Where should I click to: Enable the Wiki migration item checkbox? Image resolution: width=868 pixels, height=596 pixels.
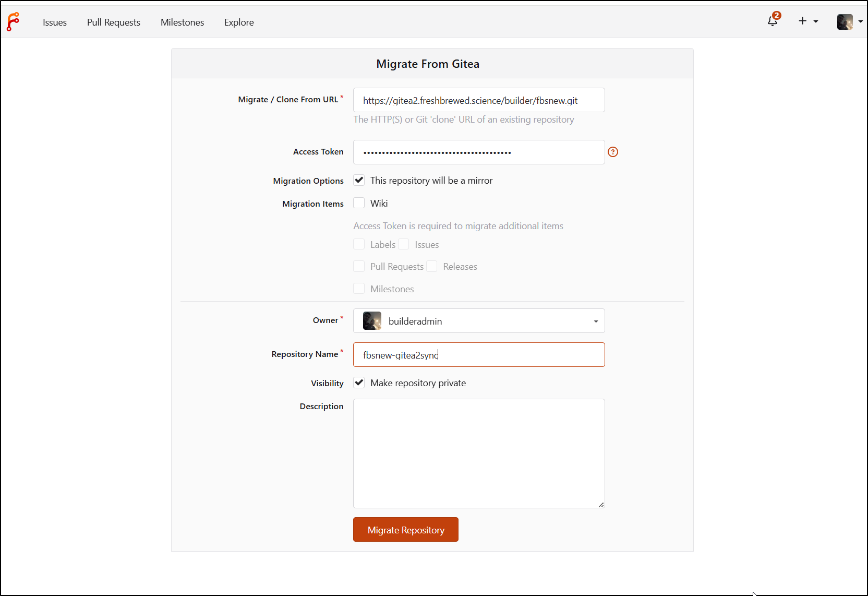(x=359, y=203)
